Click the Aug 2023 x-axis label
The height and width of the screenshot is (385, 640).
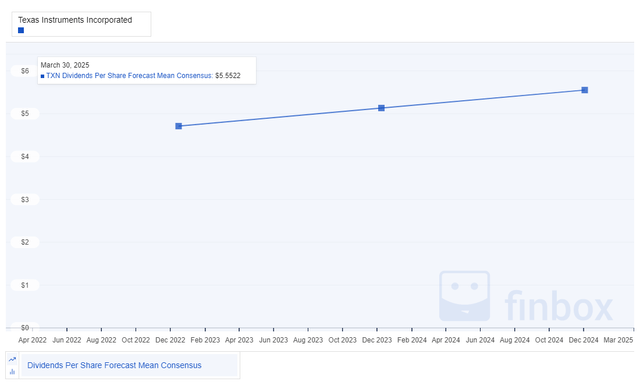[x=308, y=340]
